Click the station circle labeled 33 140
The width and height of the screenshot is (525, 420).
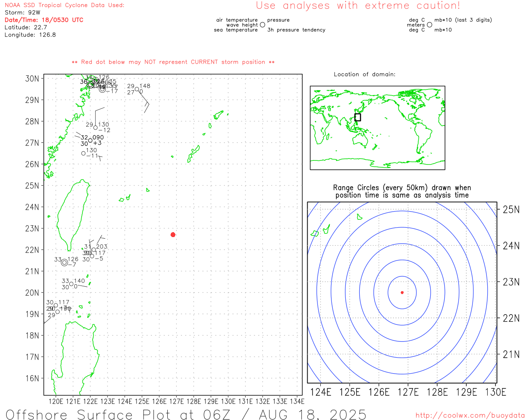point(71,284)
